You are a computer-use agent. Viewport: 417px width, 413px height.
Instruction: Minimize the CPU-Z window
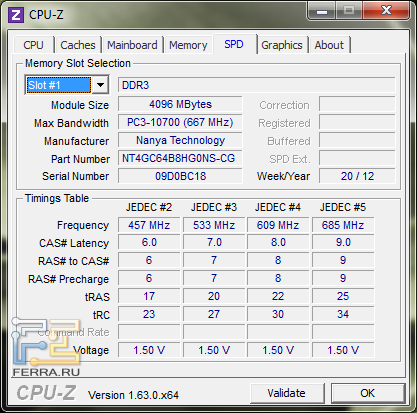[322, 11]
